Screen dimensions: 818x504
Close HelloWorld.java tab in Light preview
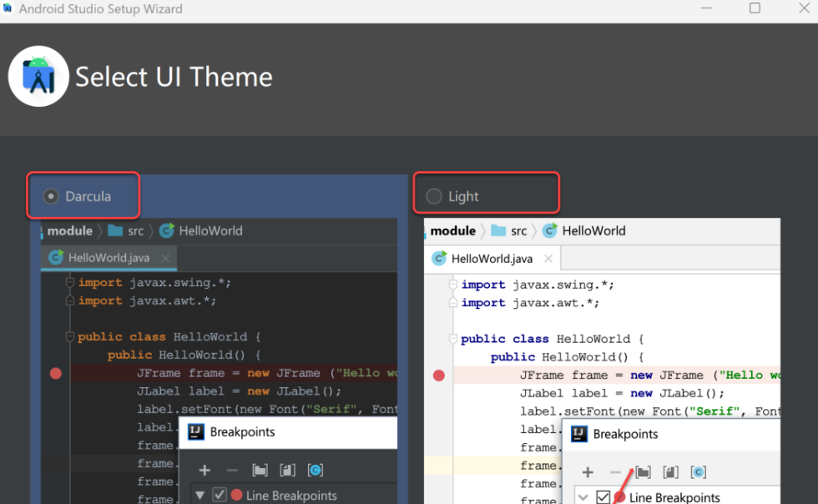(548, 259)
